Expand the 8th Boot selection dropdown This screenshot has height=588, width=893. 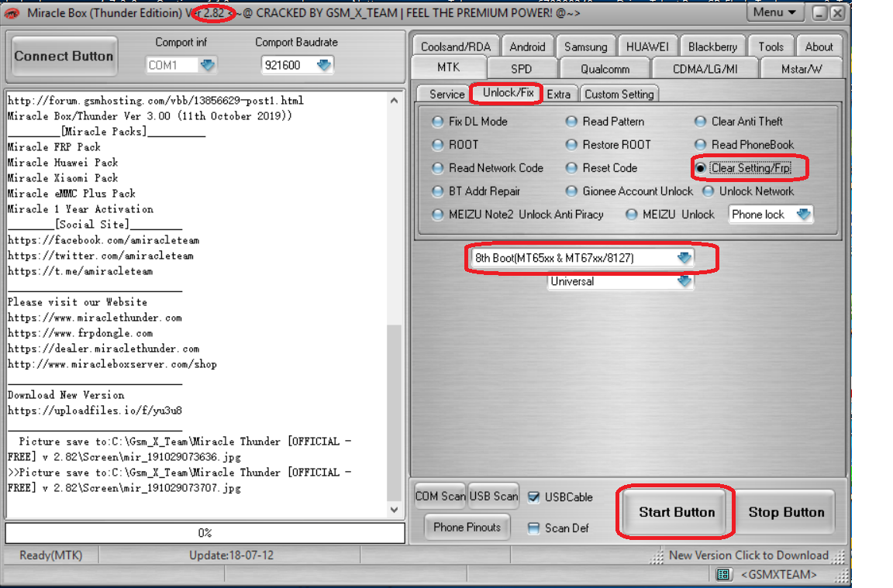(683, 258)
